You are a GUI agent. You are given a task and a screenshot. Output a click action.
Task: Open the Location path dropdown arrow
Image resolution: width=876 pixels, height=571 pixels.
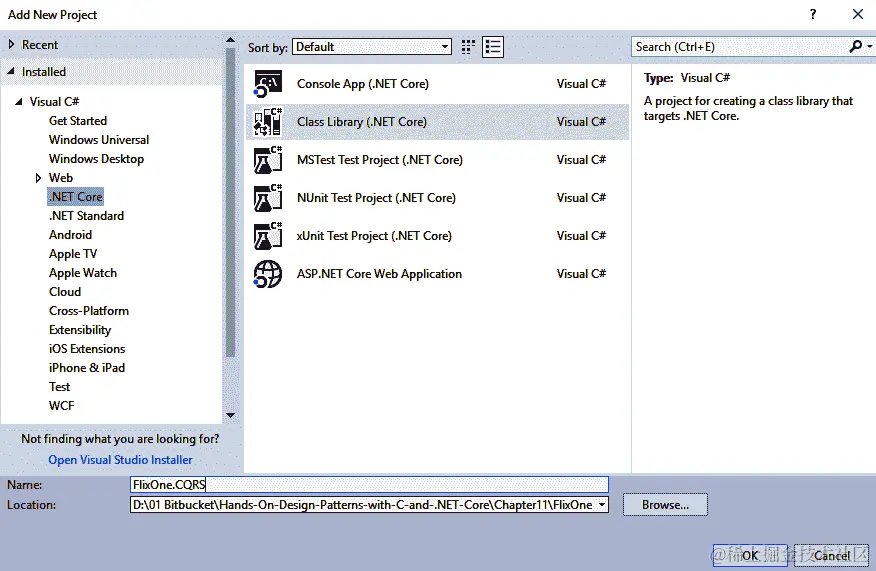(602, 505)
